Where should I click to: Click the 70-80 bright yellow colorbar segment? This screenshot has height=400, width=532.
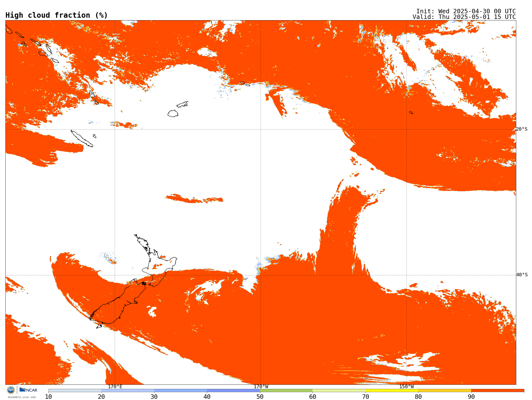(x=392, y=391)
